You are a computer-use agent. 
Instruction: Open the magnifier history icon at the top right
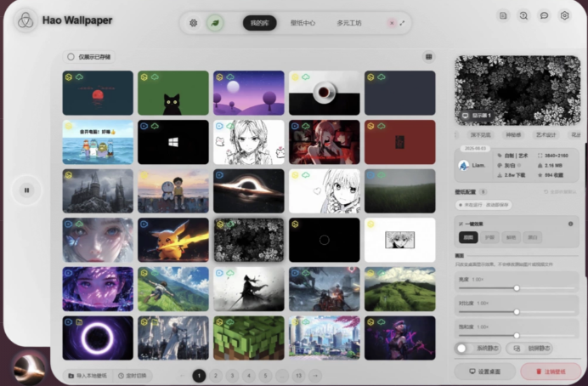tap(523, 15)
